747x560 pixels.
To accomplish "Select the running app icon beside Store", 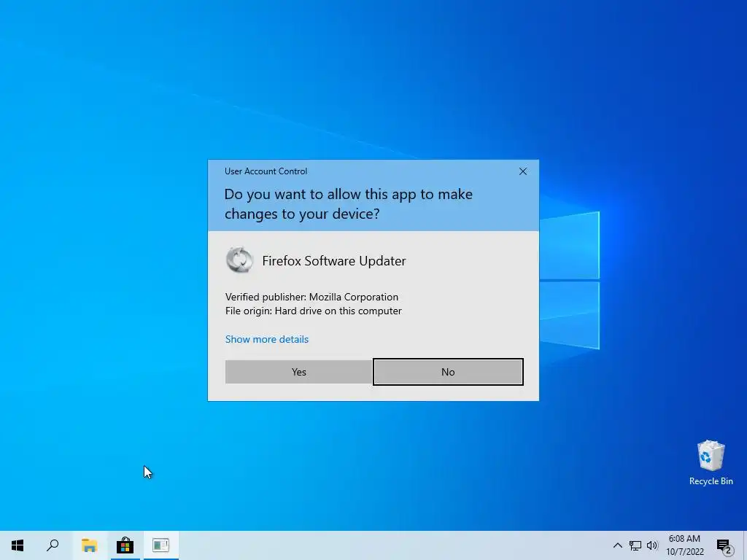I will [x=161, y=545].
